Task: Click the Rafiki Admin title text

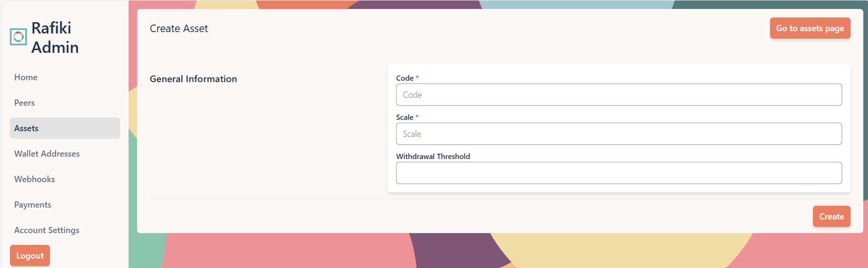Action: tap(55, 38)
